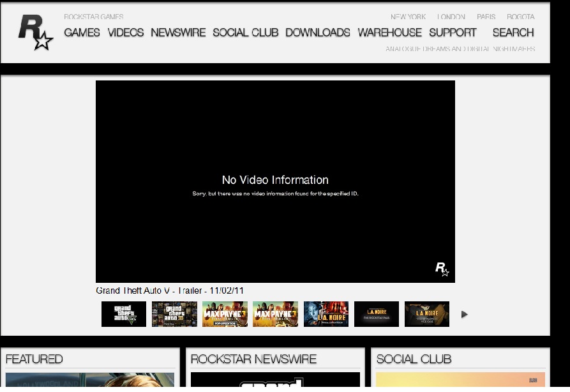Open the Social Club panel banner image

pos(461,380)
